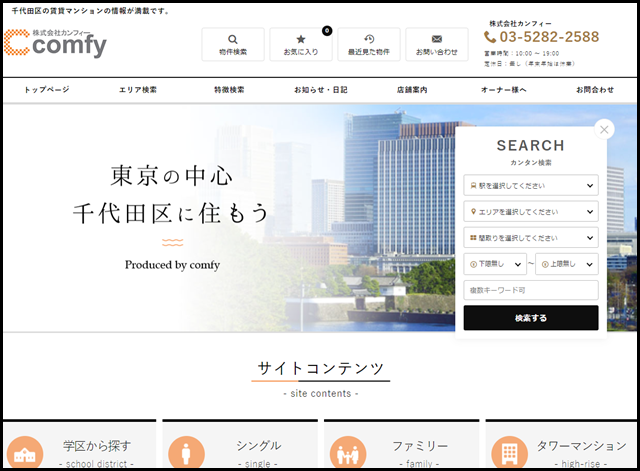The image size is (640, 471).
Task: Click the favorites count badge
Action: (x=327, y=31)
